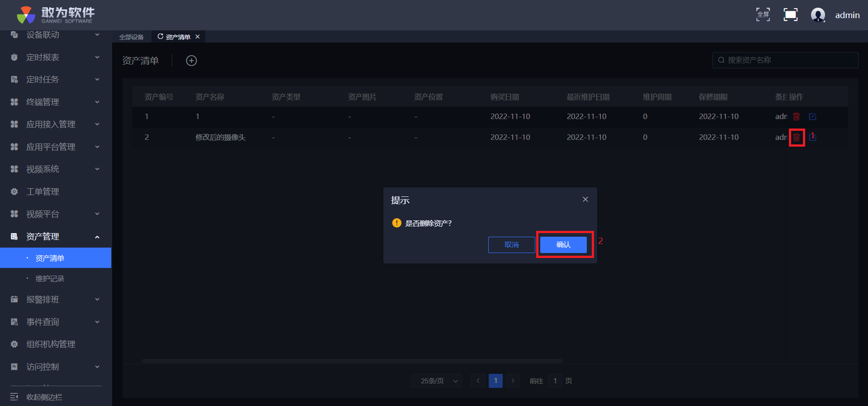Click the 全屏 fullscreen icon in header
Screen dimensions: 868x406
click(763, 15)
